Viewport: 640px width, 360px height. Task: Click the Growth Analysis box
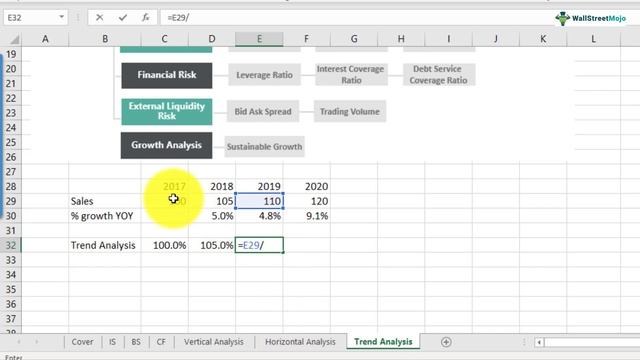pos(167,145)
